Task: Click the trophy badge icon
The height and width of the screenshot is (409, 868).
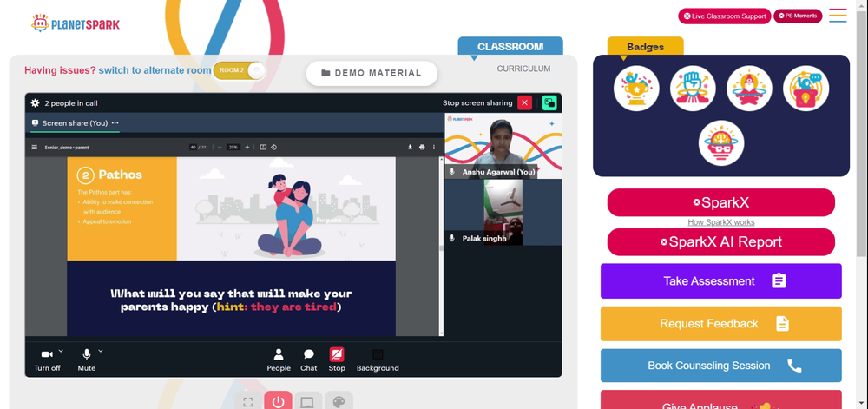Action: [636, 89]
